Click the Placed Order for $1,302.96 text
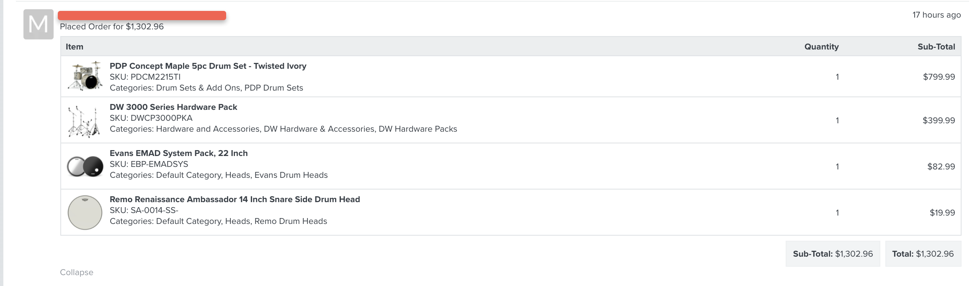980x286 pixels. (x=112, y=26)
